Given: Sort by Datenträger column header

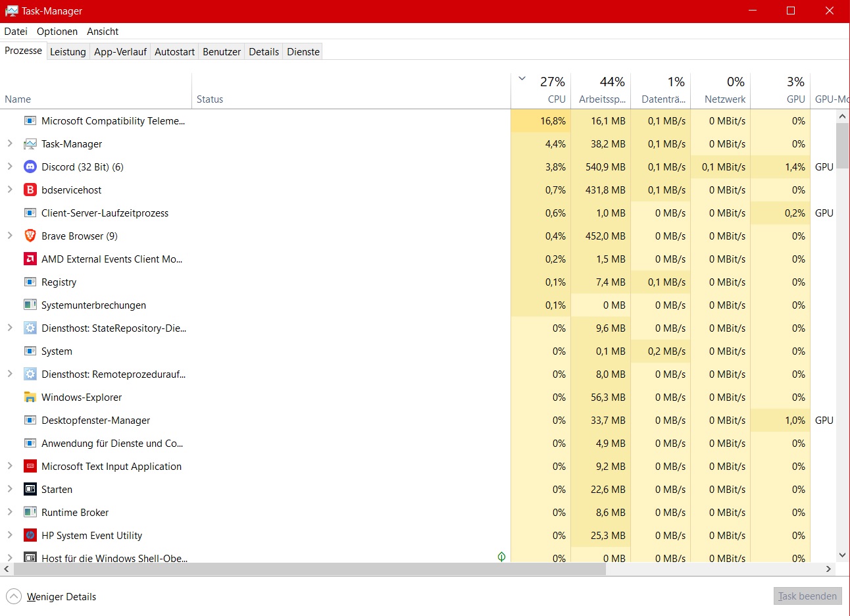Looking at the screenshot, I should [x=661, y=91].
